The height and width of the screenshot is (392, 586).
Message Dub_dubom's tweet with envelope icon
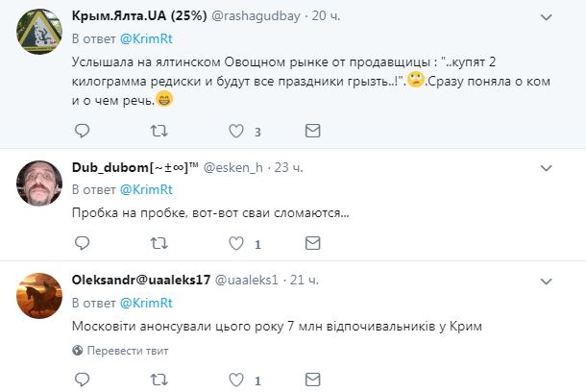[x=312, y=244]
